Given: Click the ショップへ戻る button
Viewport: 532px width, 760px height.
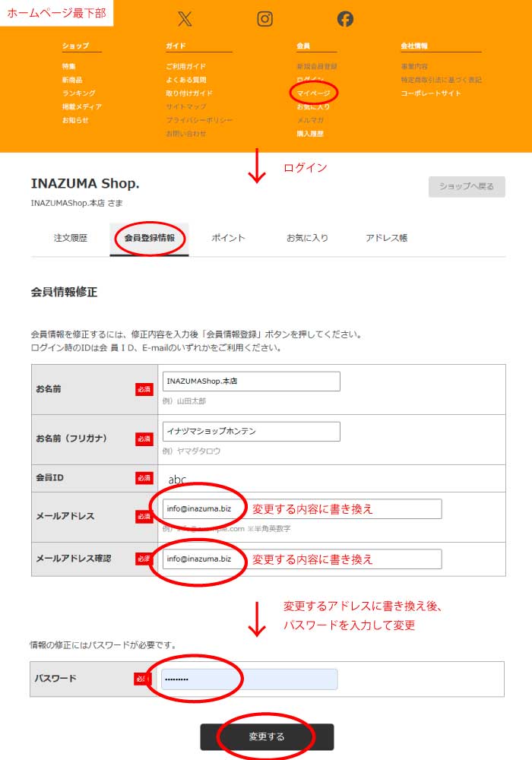Looking at the screenshot, I should pos(466,187).
